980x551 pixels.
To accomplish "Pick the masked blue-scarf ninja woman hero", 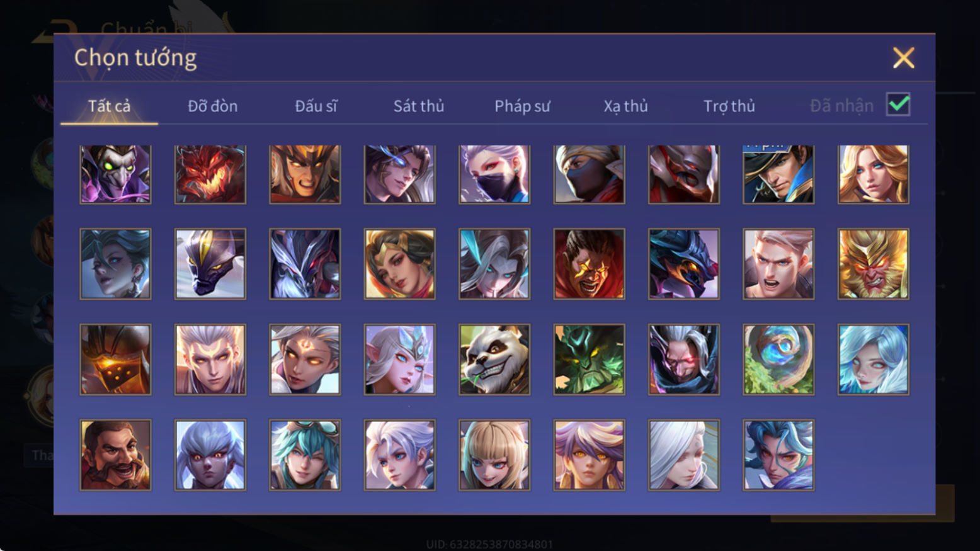I will 494,174.
